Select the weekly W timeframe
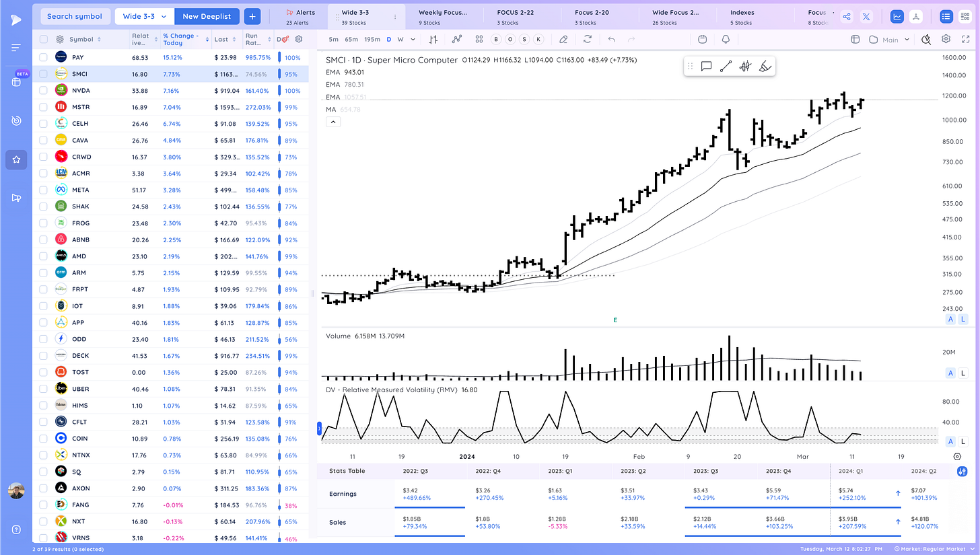980x555 pixels. 400,40
